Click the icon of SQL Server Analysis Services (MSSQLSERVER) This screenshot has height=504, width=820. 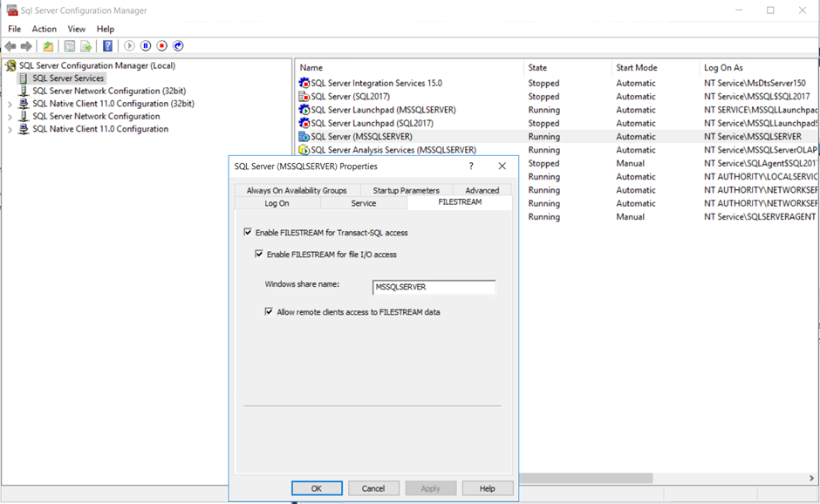tap(304, 150)
